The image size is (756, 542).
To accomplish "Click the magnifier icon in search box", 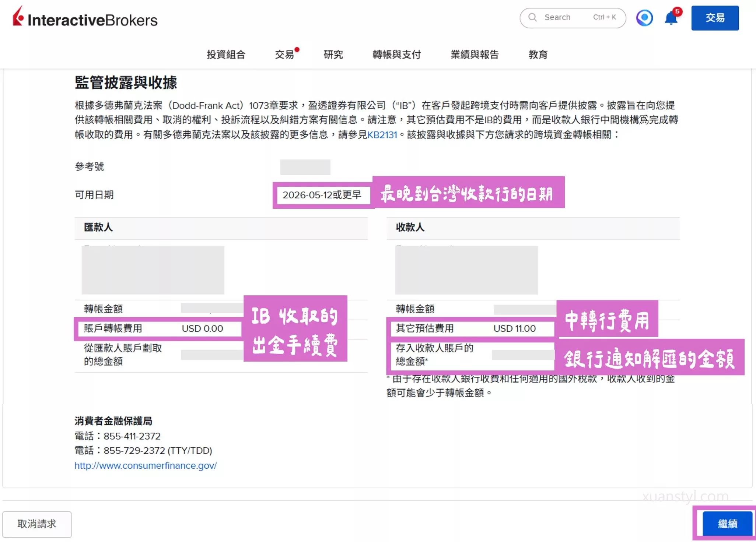I will point(532,17).
